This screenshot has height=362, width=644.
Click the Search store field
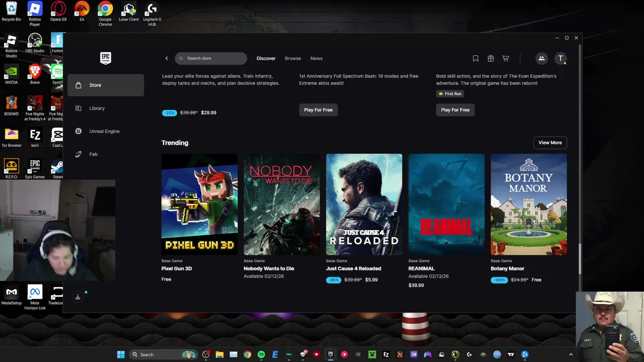coord(211,58)
